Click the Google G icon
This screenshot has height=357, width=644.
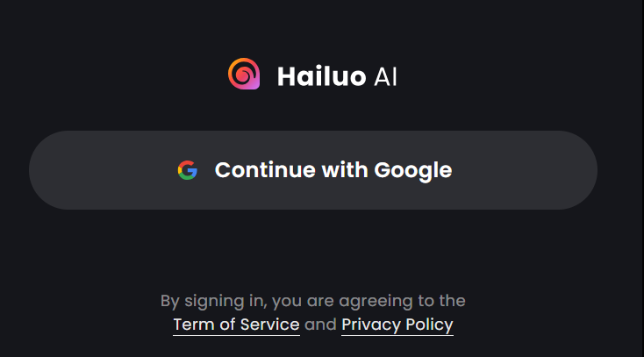point(188,170)
